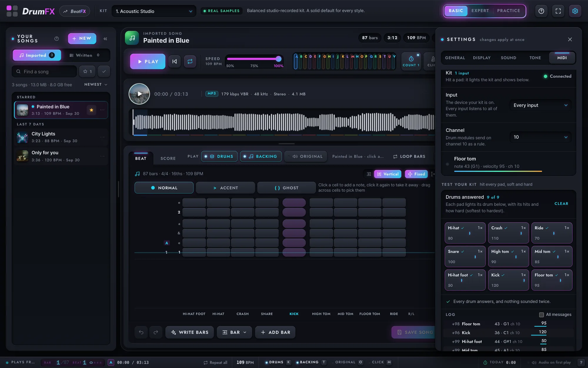
Task: Show the Written songs tab
Action: click(x=85, y=55)
